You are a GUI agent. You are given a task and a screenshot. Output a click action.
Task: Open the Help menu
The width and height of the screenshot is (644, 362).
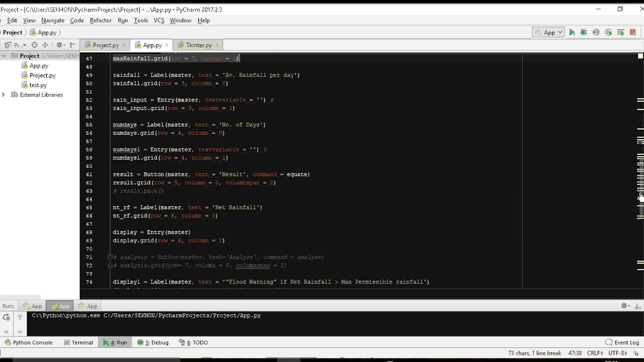click(x=204, y=21)
